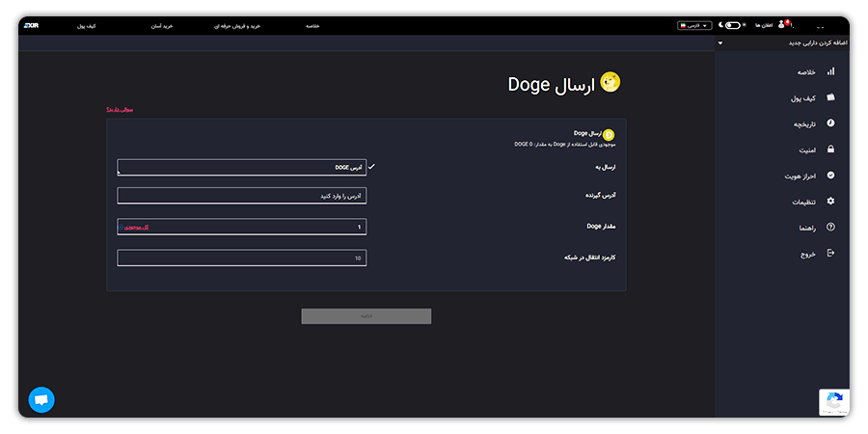Open the blue live chat bubble
Viewport: 868px width, 434px height.
(x=41, y=399)
